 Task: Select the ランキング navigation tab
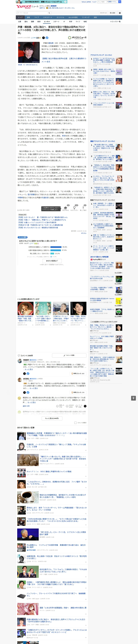[86, 17]
